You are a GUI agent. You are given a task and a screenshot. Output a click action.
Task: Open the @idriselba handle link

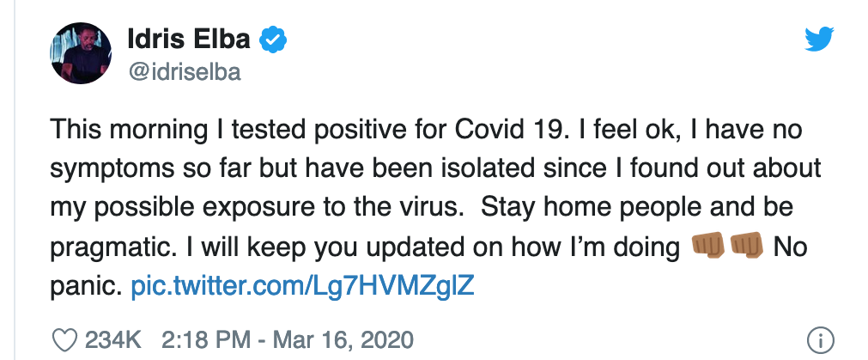pos(184,73)
